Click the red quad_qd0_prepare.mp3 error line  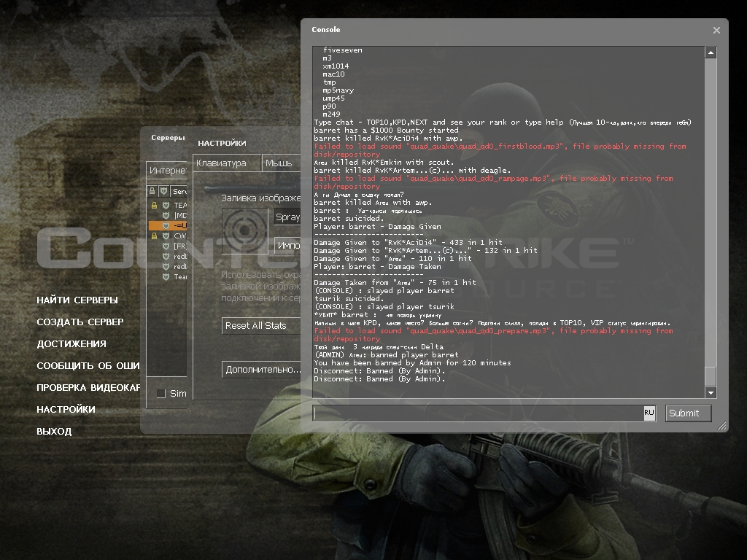[x=493, y=335]
